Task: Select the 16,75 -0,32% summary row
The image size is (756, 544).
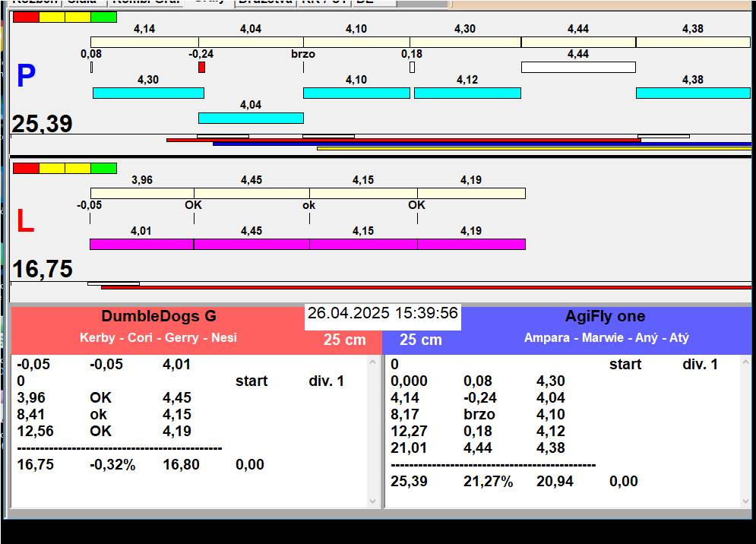Action: [x=141, y=464]
